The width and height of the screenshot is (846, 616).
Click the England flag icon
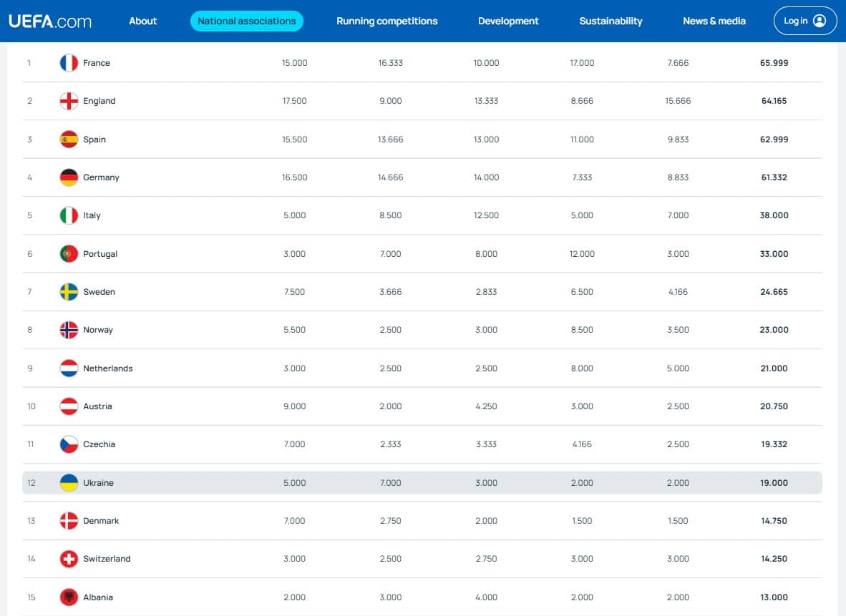(x=69, y=101)
